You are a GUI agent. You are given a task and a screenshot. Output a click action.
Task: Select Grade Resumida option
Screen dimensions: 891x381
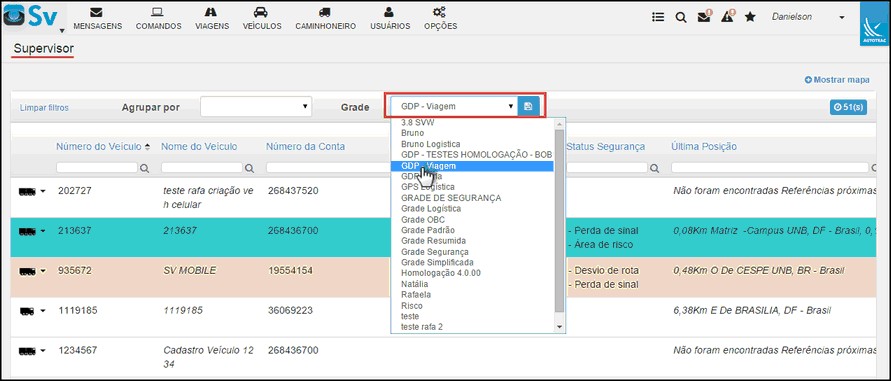[x=433, y=241]
